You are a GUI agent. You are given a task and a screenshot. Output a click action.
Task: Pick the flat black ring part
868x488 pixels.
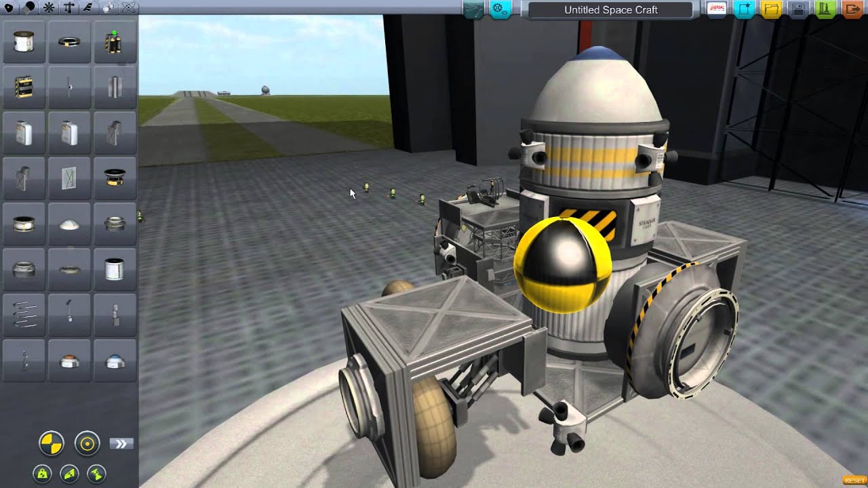[69, 42]
